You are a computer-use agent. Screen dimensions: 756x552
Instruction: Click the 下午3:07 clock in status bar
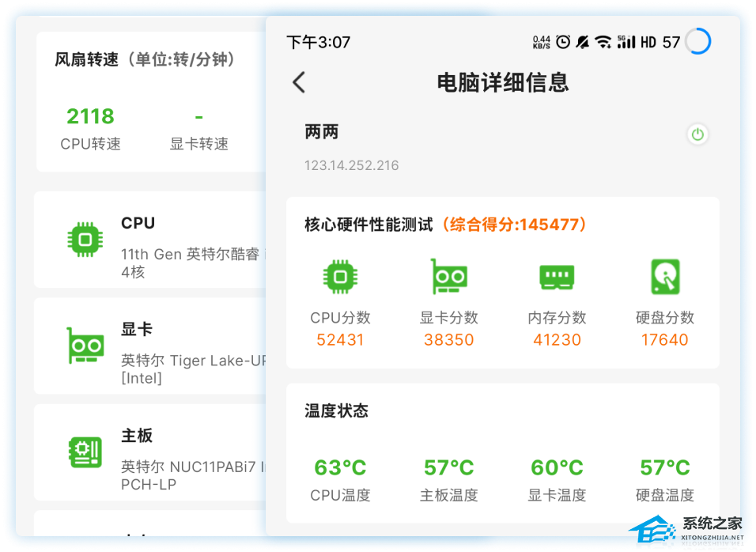[x=319, y=43]
